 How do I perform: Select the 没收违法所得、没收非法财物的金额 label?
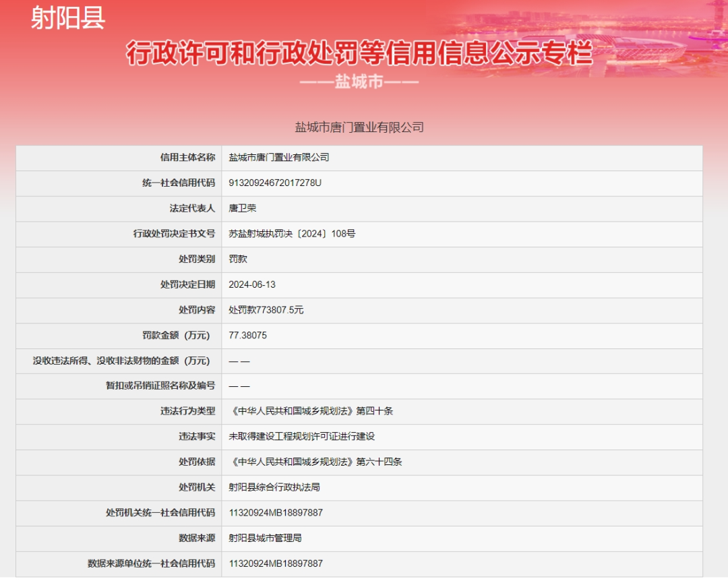[x=121, y=361]
